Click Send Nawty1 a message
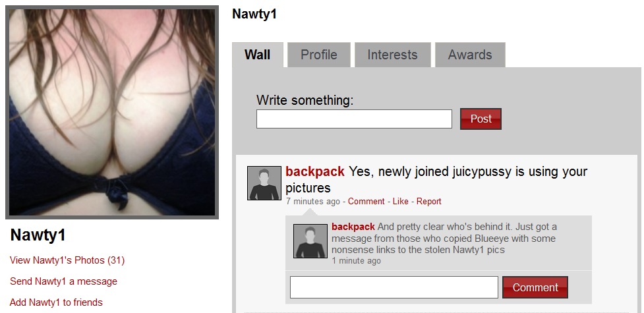 tap(63, 281)
